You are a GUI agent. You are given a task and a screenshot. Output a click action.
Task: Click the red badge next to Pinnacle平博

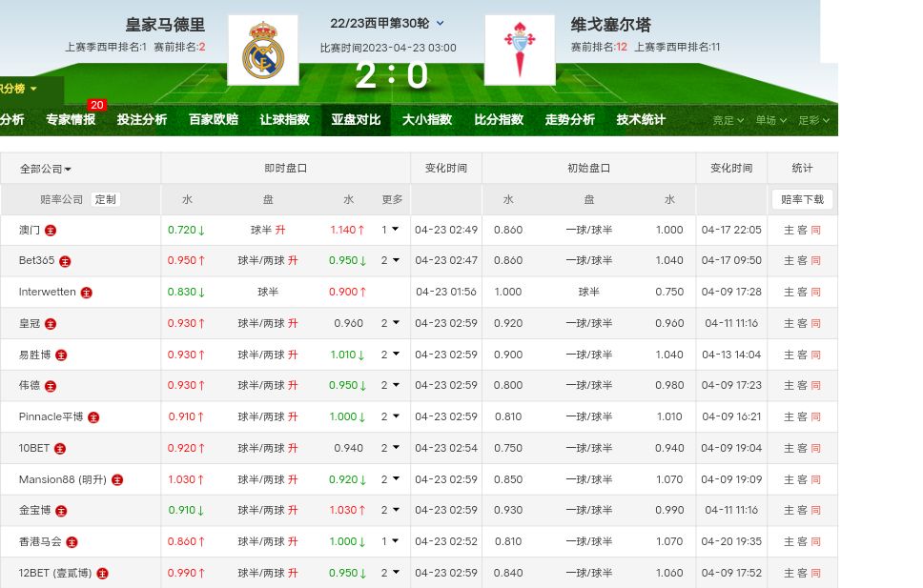tap(93, 417)
